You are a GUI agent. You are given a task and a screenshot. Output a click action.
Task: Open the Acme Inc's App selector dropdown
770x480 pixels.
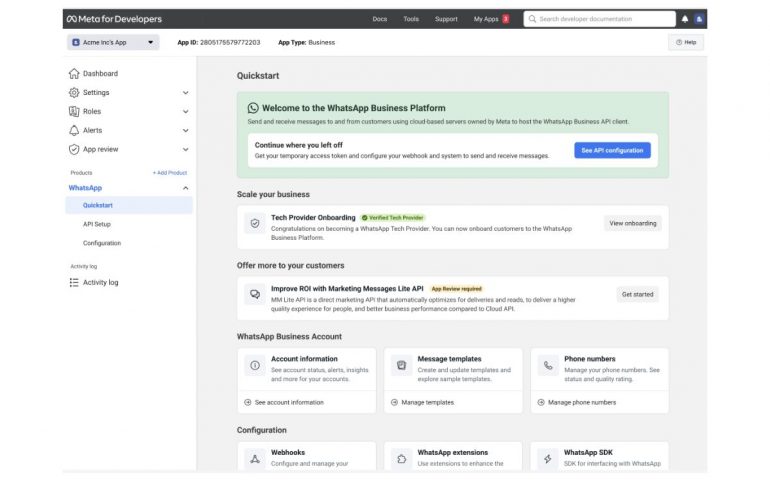pyautogui.click(x=113, y=43)
